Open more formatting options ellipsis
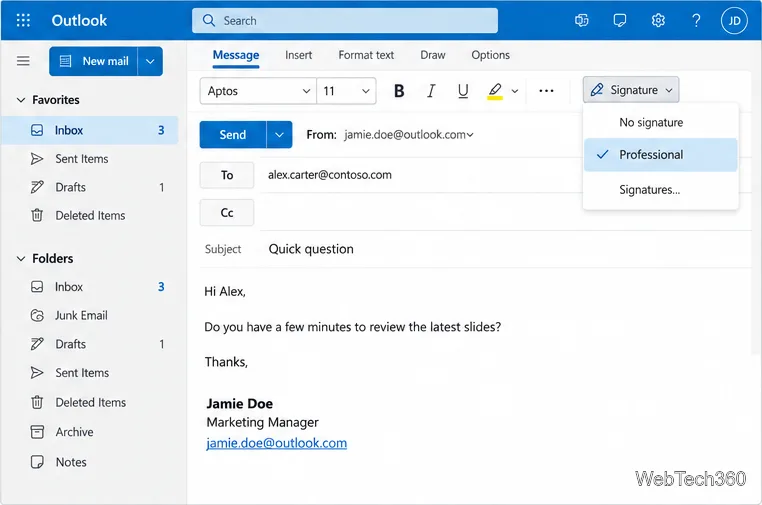Image resolution: width=762 pixels, height=505 pixels. pos(546,91)
